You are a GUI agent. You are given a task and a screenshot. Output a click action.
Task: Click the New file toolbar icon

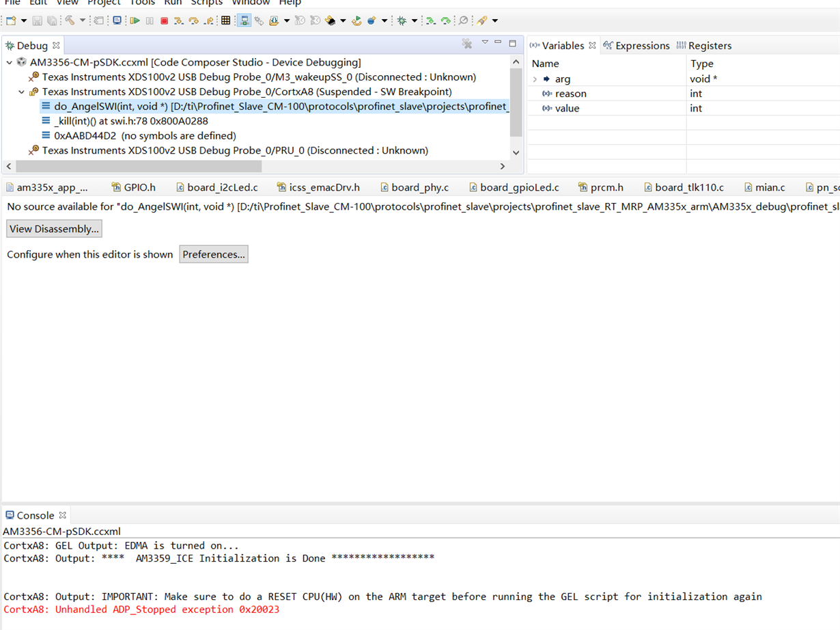pyautogui.click(x=11, y=20)
